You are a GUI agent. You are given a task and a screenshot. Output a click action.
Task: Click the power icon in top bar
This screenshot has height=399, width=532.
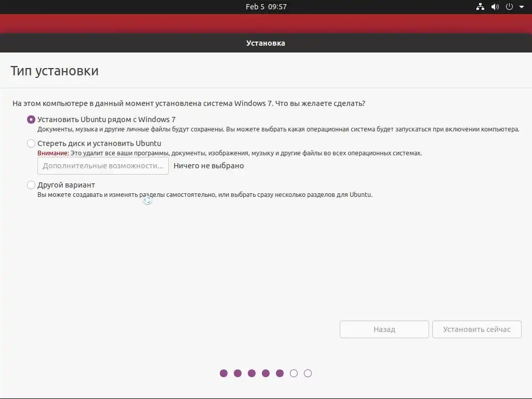[x=509, y=6]
